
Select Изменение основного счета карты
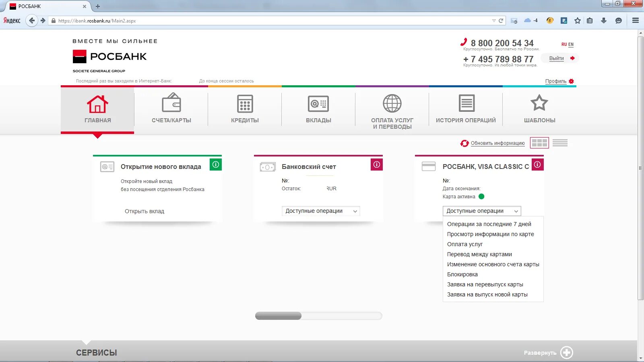493,264
